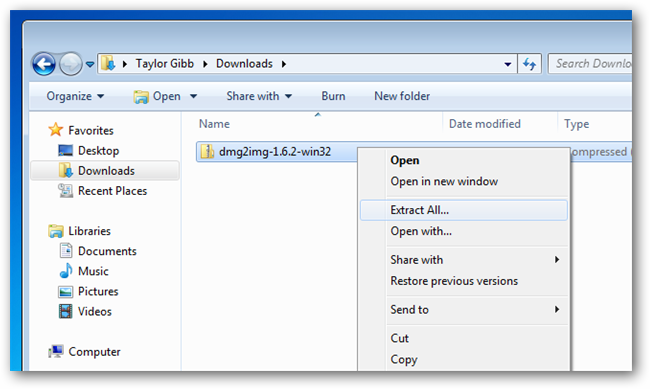
Task: Go back with the blue Back arrow
Action: point(44,64)
